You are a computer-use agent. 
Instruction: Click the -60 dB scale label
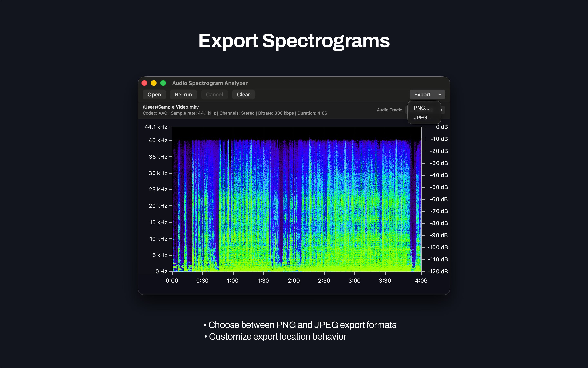(439, 199)
